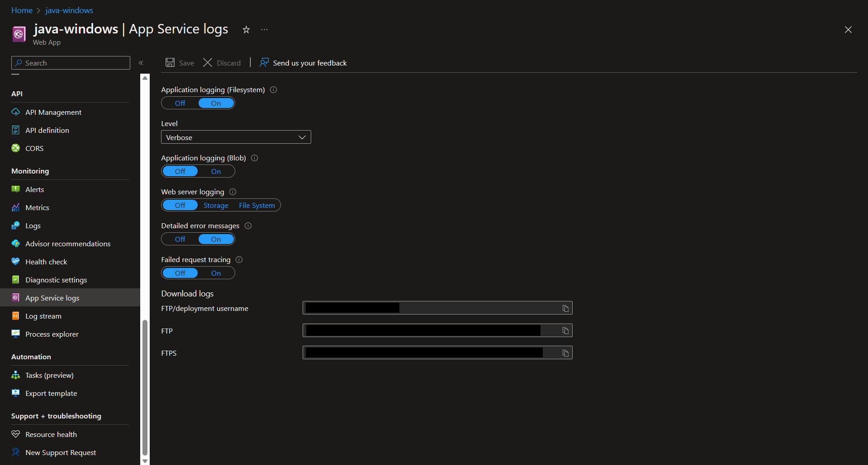This screenshot has height=465, width=868.
Task: Click the FTP/deployment username field
Action: (437, 308)
